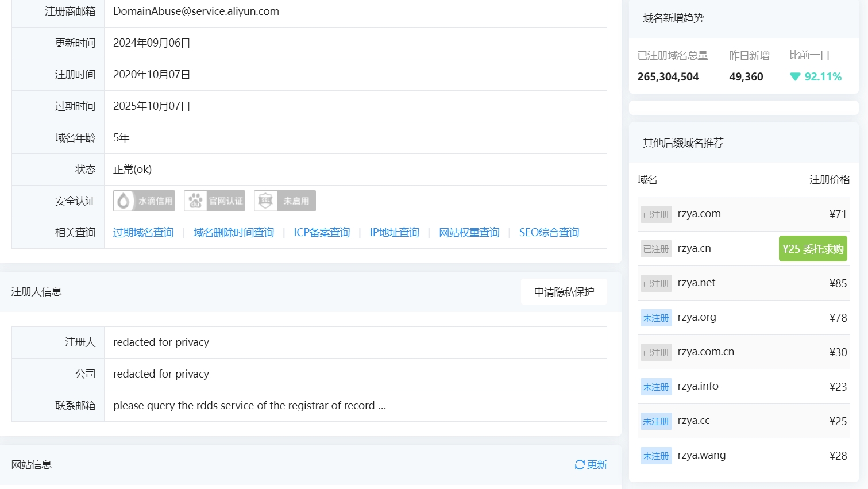Select the rzya.com.cn domain entry
Image resolution: width=868 pixels, height=489 pixels.
705,352
